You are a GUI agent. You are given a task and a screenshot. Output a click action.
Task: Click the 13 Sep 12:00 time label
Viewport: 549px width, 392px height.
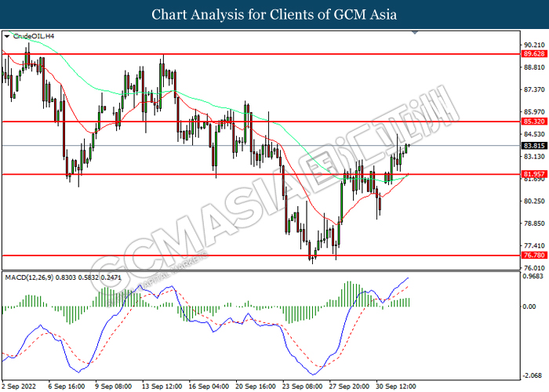tap(162, 387)
